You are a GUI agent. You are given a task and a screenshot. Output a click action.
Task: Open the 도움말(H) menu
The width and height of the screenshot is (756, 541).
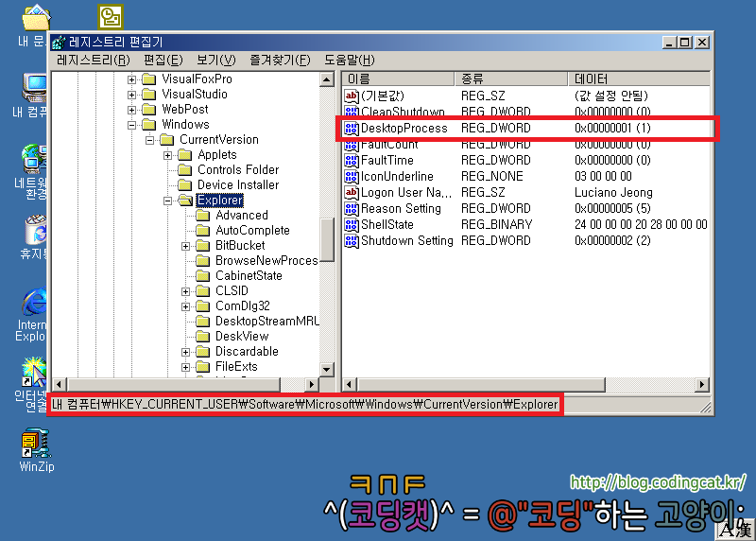pyautogui.click(x=349, y=60)
